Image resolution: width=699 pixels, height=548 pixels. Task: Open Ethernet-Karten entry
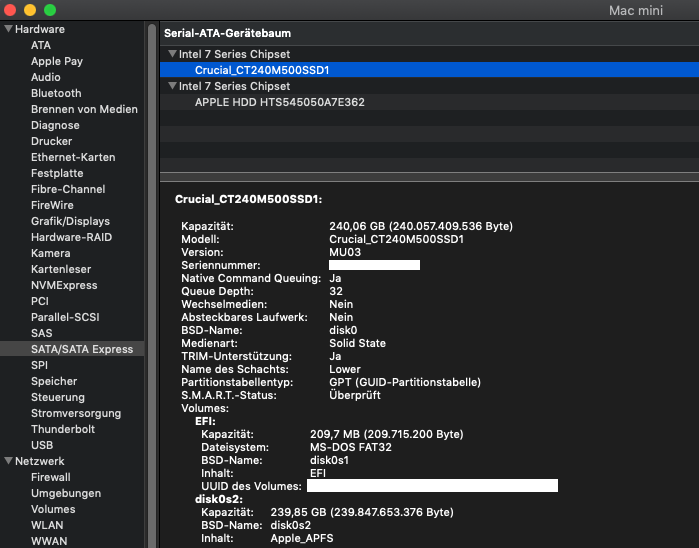coord(73,157)
